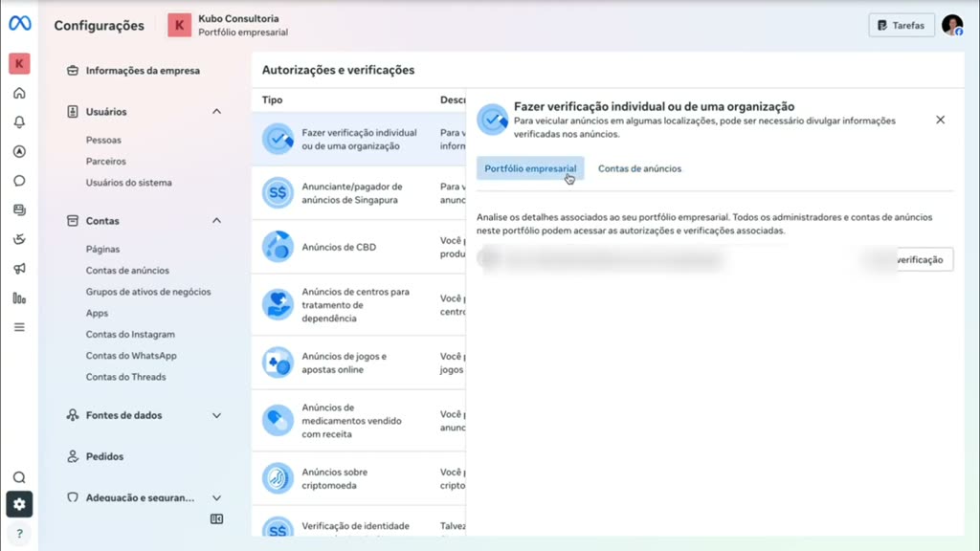This screenshot has width=980, height=551.
Task: Click the CBD ads icon
Action: point(278,247)
